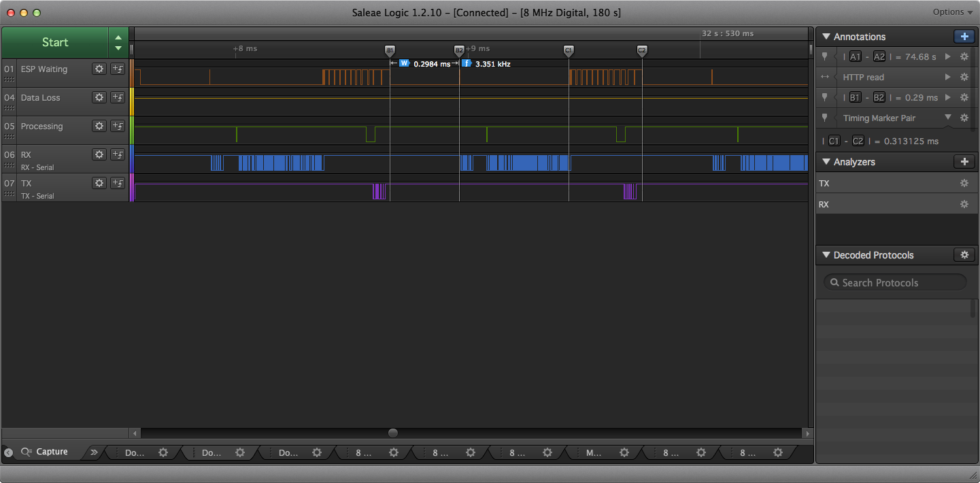Add a new analyzer with plus button

point(964,162)
